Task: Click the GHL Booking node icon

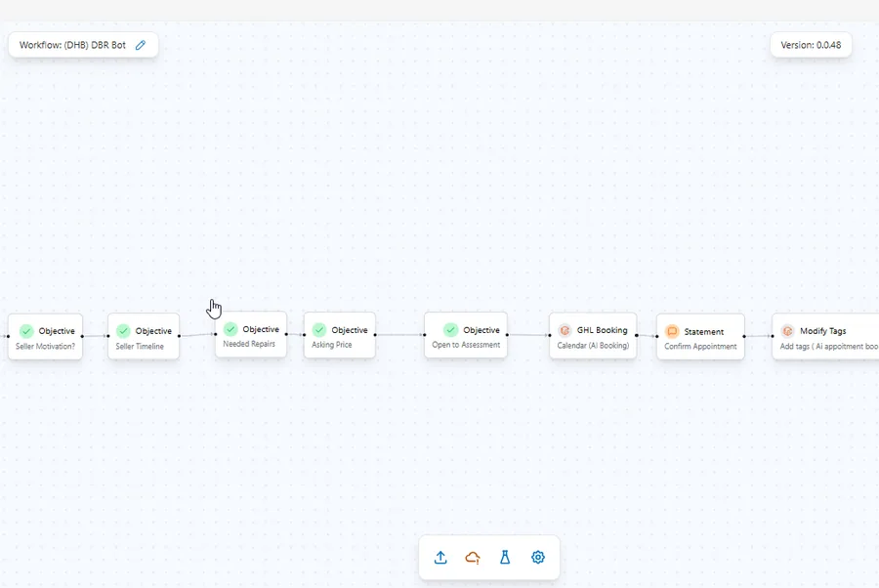Action: (565, 330)
